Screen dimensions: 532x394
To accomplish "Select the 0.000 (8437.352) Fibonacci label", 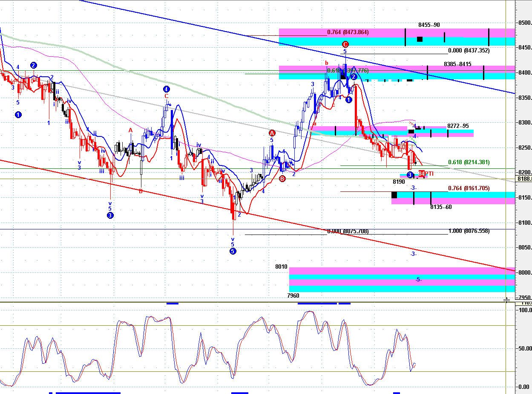I will click(x=469, y=50).
